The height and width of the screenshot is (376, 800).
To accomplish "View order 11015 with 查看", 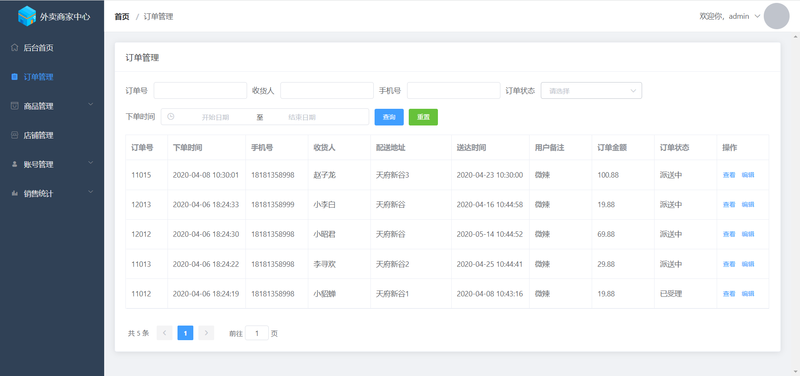I will [729, 175].
